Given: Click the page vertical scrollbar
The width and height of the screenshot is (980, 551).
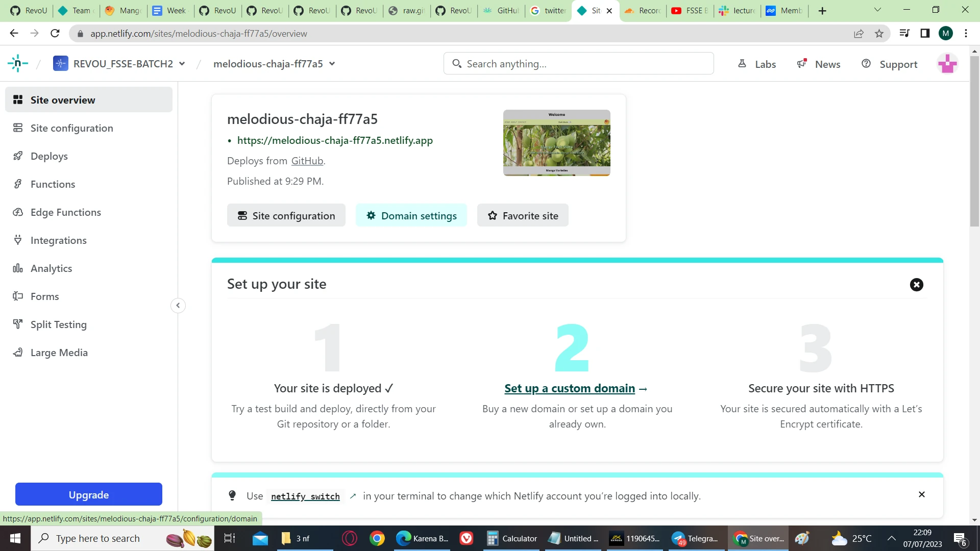Looking at the screenshot, I should point(974,141).
